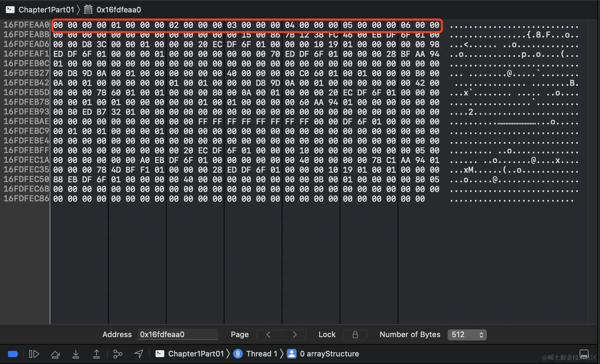The image size is (600, 364).
Task: Select address row 16FDFEB42
Action: (x=27, y=83)
